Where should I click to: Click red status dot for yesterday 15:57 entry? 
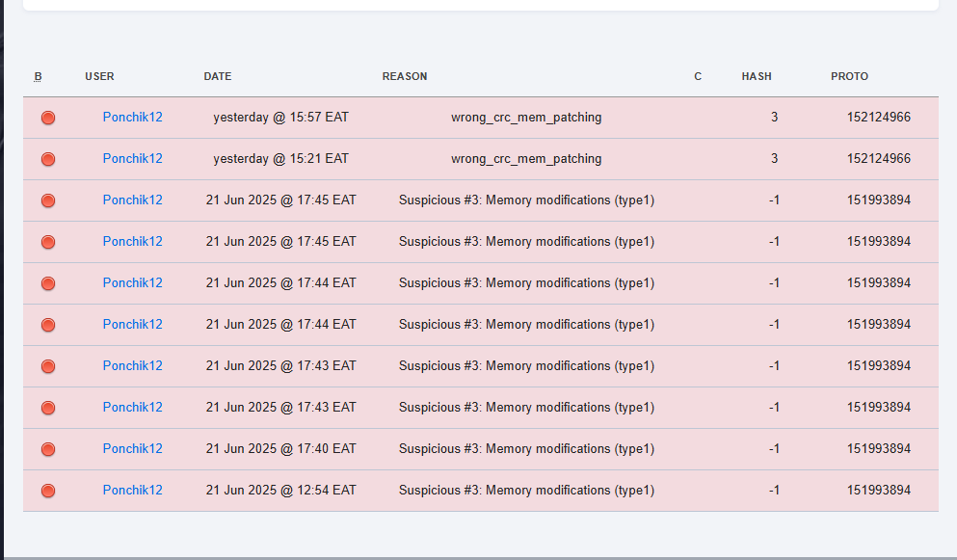48,118
